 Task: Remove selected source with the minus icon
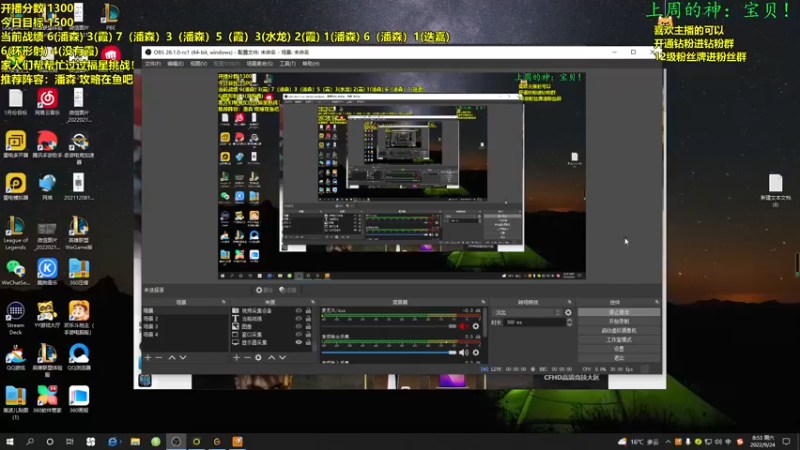pyautogui.click(x=247, y=358)
